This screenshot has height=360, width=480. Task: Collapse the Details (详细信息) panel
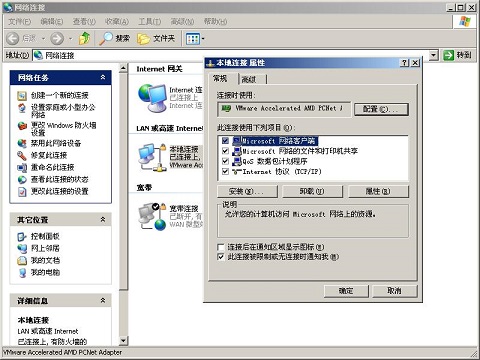click(103, 301)
